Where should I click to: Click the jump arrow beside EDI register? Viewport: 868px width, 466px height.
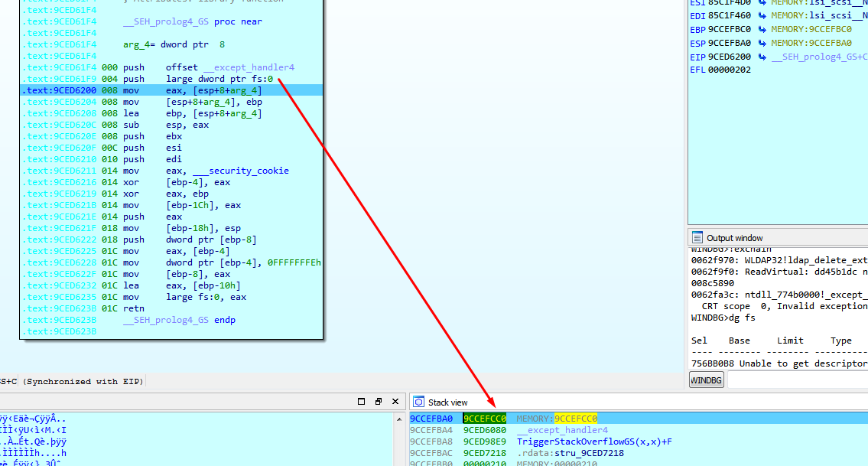pyautogui.click(x=762, y=15)
